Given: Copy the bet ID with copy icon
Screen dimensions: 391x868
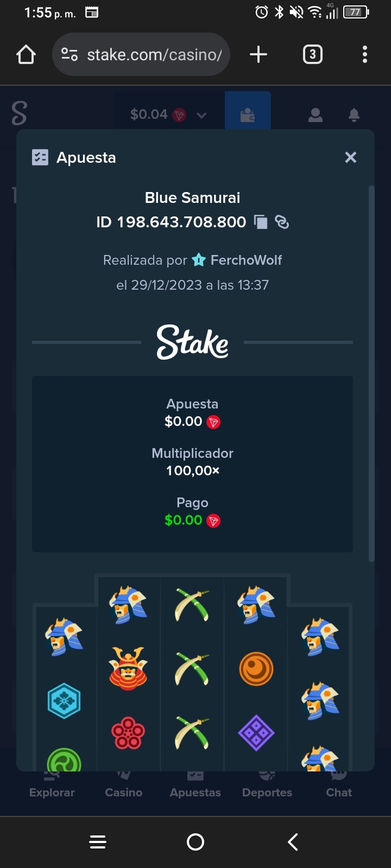Looking at the screenshot, I should coord(261,222).
